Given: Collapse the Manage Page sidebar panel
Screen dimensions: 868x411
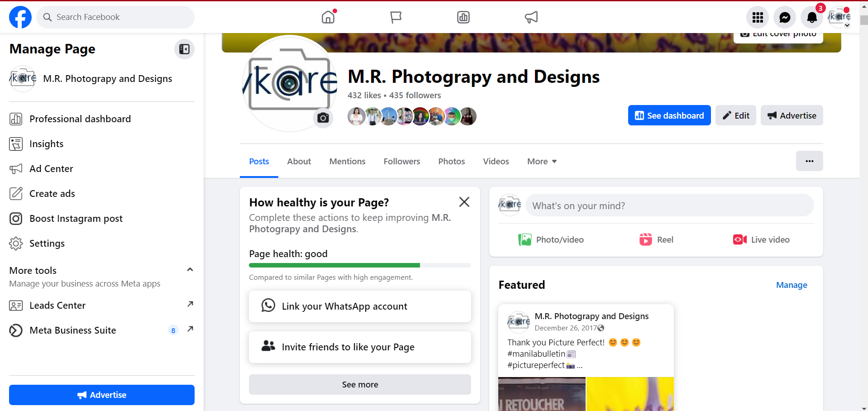Looking at the screenshot, I should 184,49.
